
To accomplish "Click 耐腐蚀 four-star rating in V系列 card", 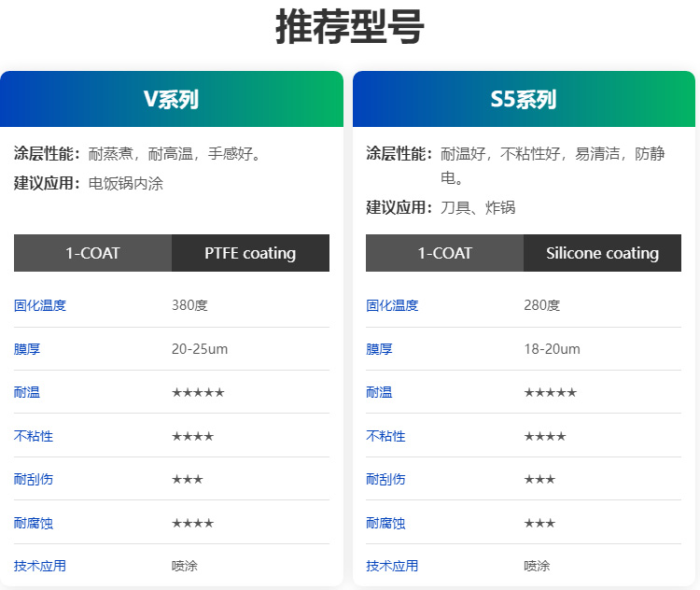I will (193, 523).
